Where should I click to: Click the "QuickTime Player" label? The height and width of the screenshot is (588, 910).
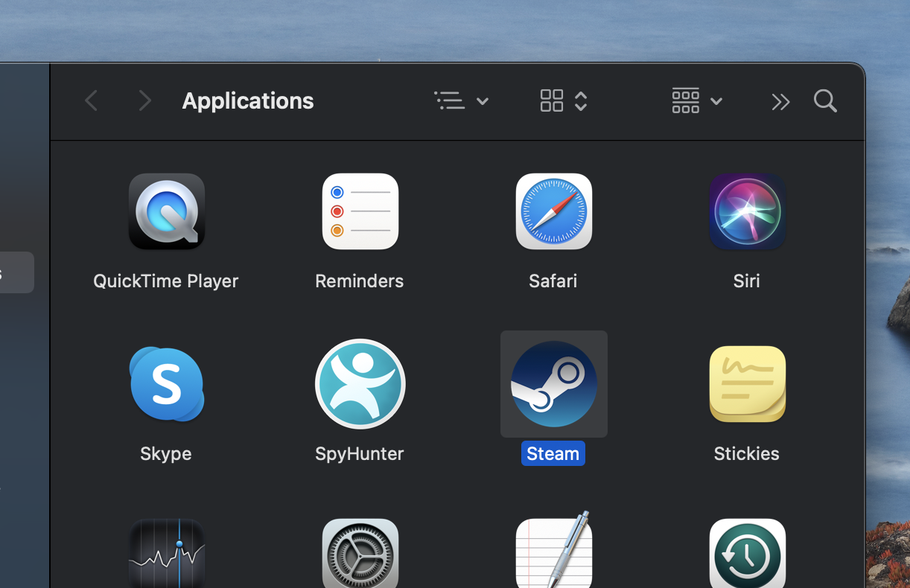(x=165, y=281)
